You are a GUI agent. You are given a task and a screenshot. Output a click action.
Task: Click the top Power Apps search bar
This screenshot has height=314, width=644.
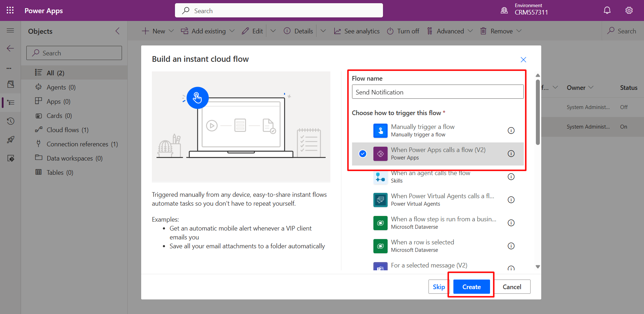279,10
